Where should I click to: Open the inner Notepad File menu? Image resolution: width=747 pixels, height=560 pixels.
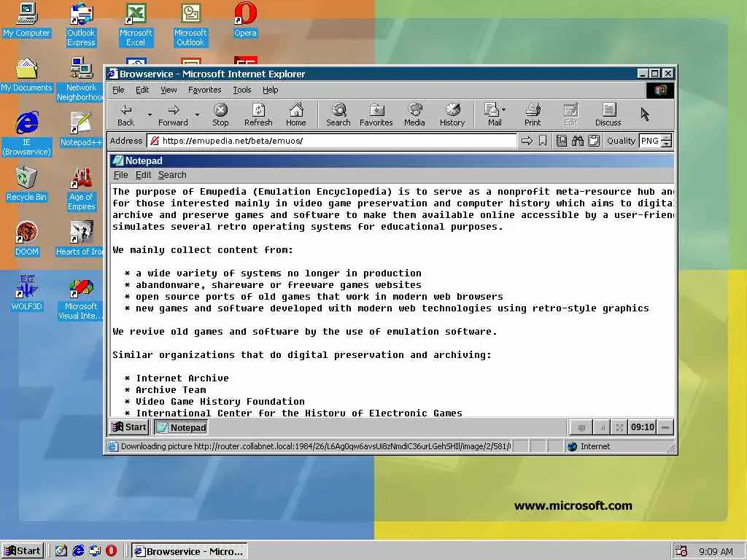coord(120,175)
